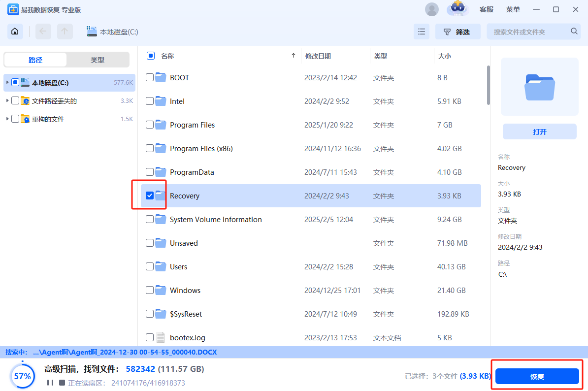
Task: Click the app logo in title bar
Action: (x=13, y=9)
